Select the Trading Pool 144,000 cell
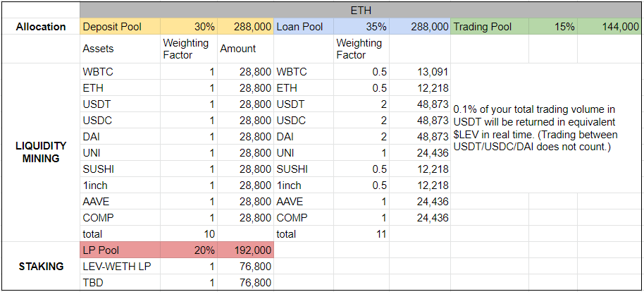Viewport: 644px width, 292px height. (x=609, y=27)
